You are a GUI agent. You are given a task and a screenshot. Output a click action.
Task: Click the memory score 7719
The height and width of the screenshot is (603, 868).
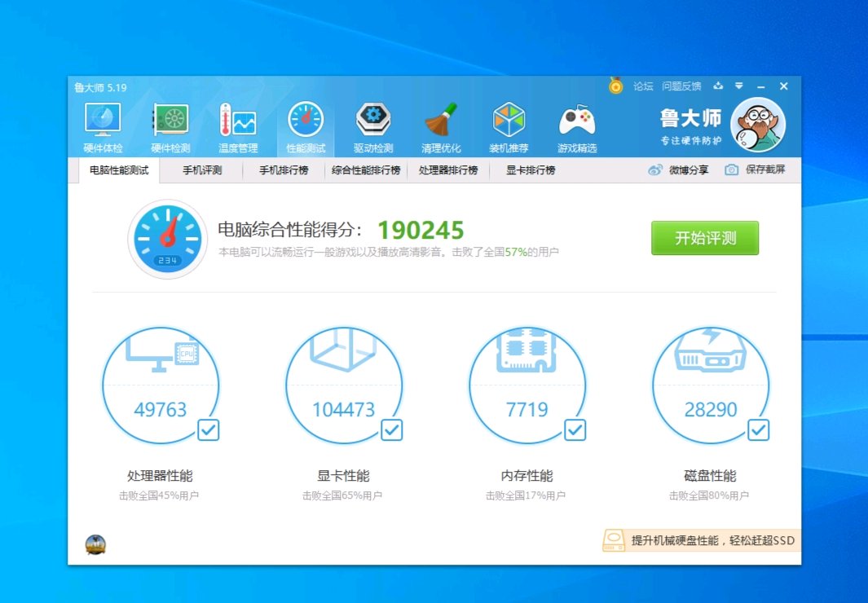coord(527,409)
